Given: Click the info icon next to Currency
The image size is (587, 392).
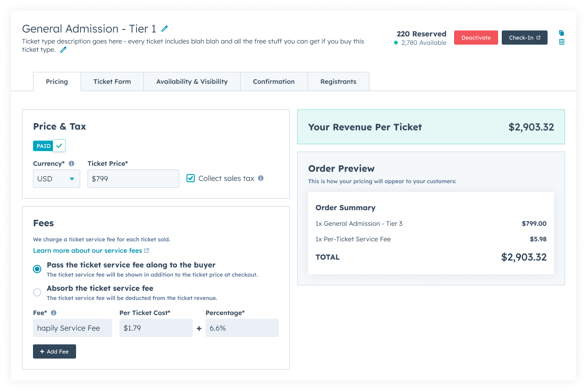Looking at the screenshot, I should pyautogui.click(x=71, y=163).
